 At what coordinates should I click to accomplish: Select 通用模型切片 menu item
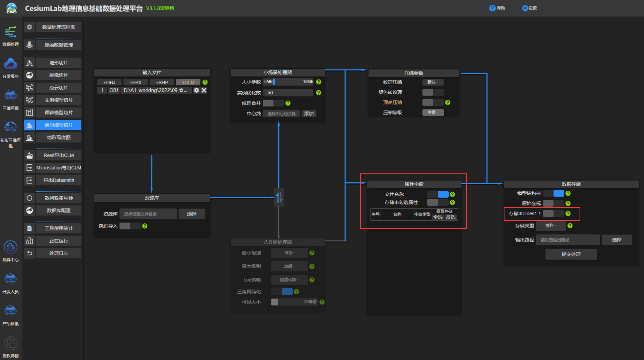pos(59,125)
